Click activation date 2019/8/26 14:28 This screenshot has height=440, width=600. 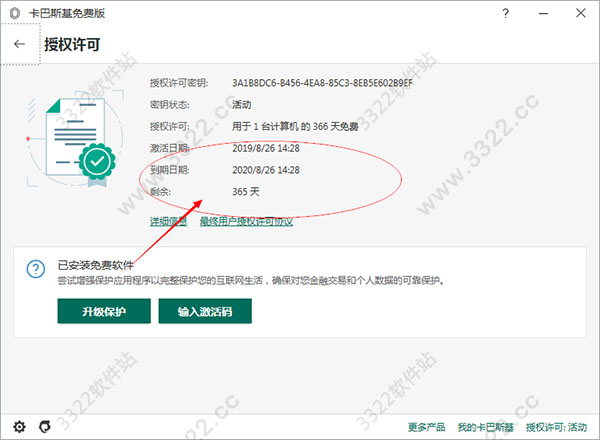pos(266,148)
